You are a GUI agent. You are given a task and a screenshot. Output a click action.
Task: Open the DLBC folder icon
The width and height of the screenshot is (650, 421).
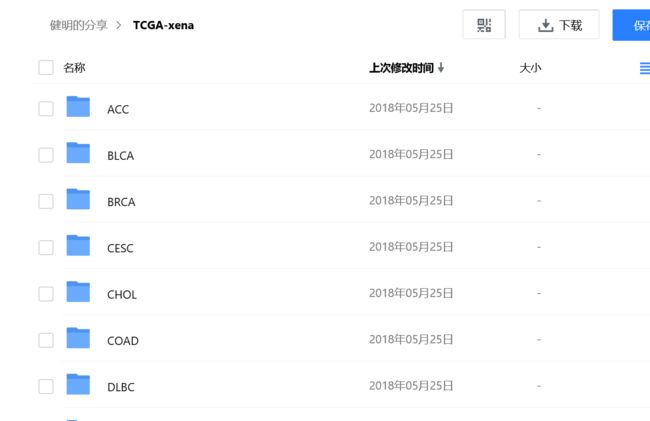pyautogui.click(x=78, y=385)
